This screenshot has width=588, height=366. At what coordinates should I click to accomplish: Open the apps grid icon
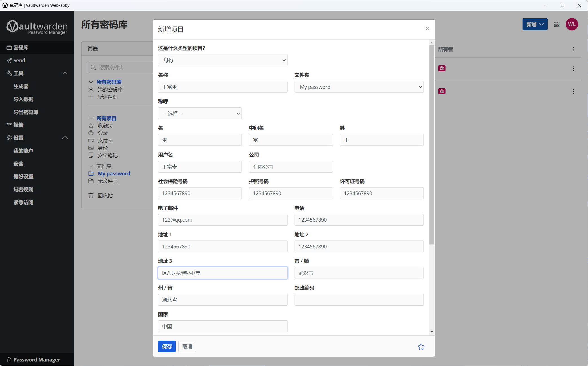click(557, 24)
